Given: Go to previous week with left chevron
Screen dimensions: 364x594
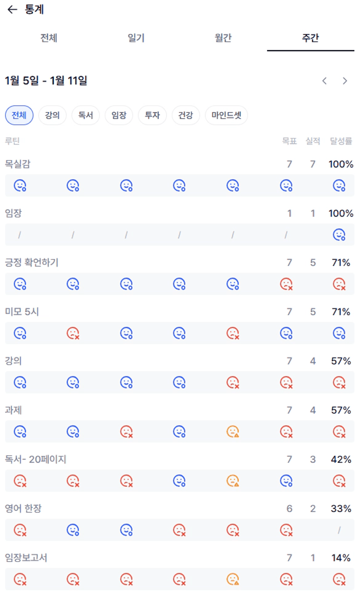Looking at the screenshot, I should (x=324, y=81).
